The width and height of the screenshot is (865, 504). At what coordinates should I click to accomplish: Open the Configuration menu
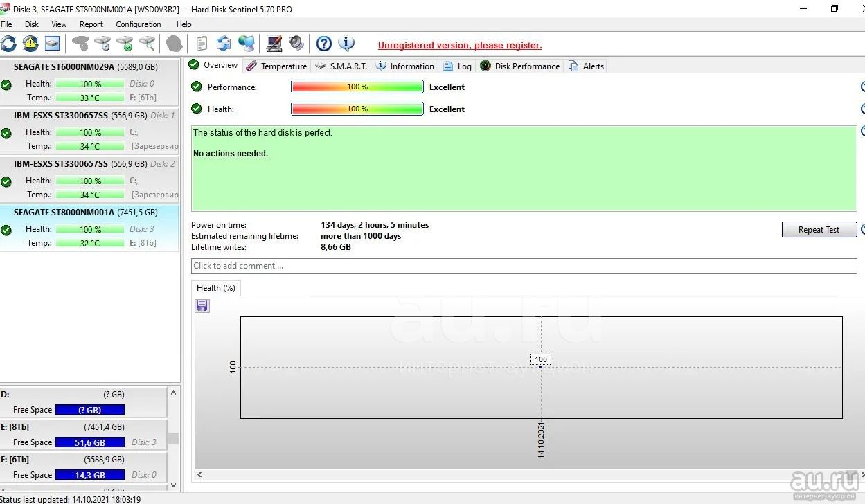pyautogui.click(x=139, y=24)
